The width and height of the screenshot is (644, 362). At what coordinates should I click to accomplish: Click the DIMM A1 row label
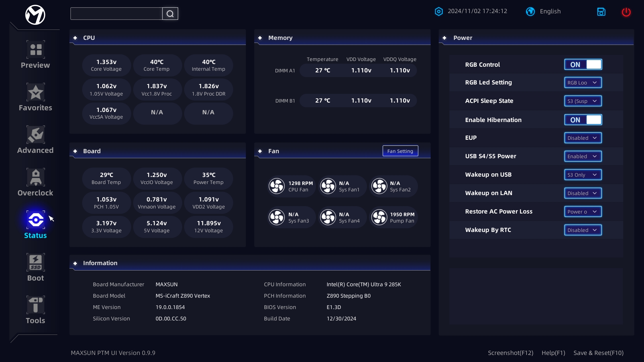tap(285, 71)
